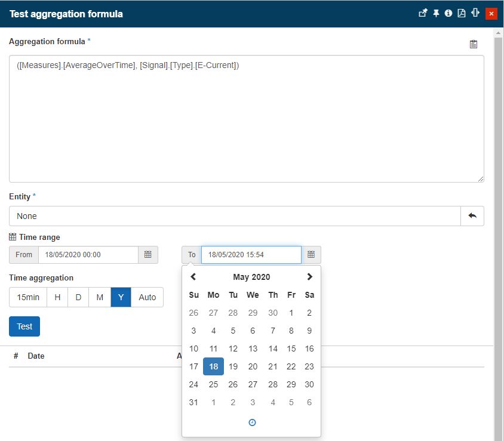Open time picker clock icon
This screenshot has width=504, height=441.
(252, 423)
